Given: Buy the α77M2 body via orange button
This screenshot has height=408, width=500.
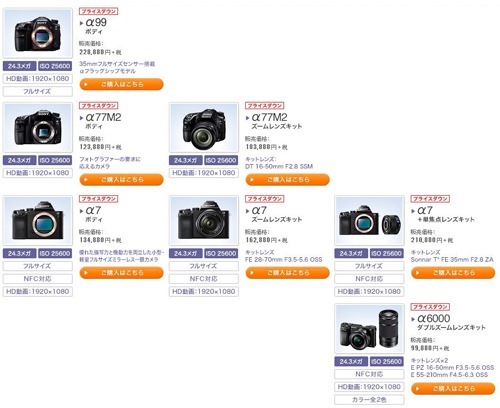Looking at the screenshot, I should pyautogui.click(x=122, y=179).
